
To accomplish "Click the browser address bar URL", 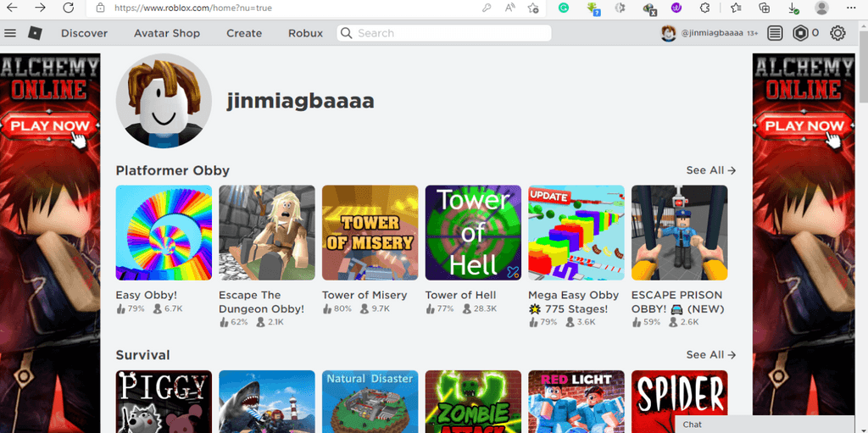I will (x=193, y=8).
